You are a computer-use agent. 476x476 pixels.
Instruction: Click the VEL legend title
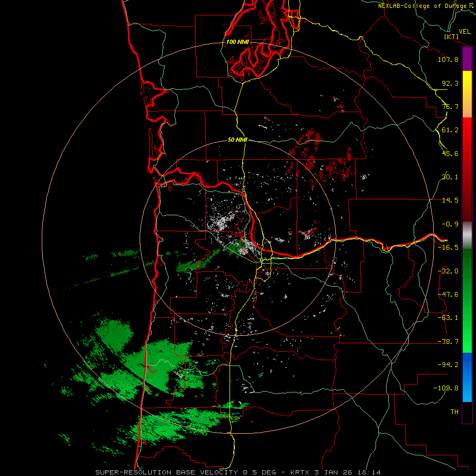pos(464,32)
